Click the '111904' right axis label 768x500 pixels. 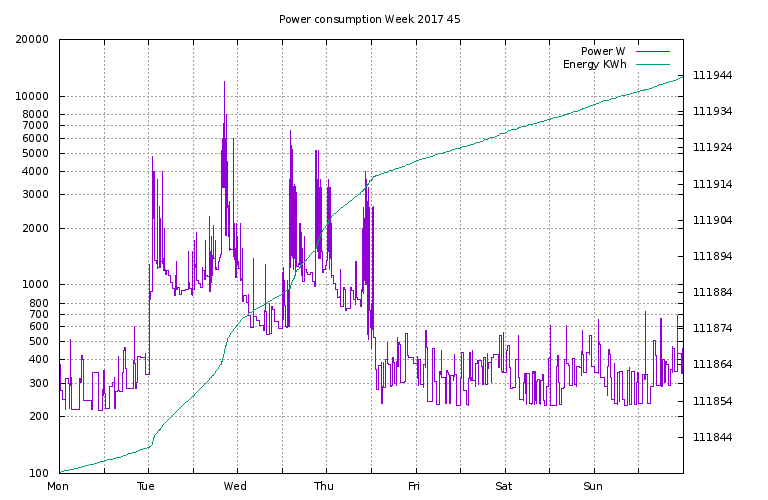coord(712,220)
